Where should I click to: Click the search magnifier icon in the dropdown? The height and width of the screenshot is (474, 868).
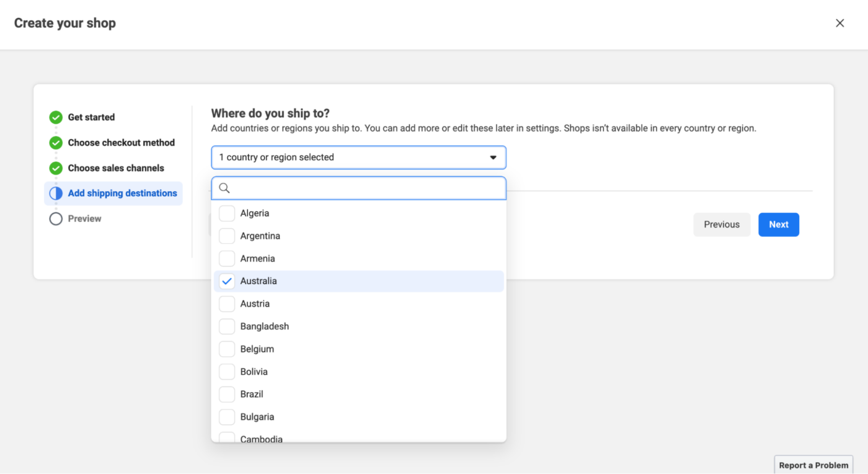[224, 187]
